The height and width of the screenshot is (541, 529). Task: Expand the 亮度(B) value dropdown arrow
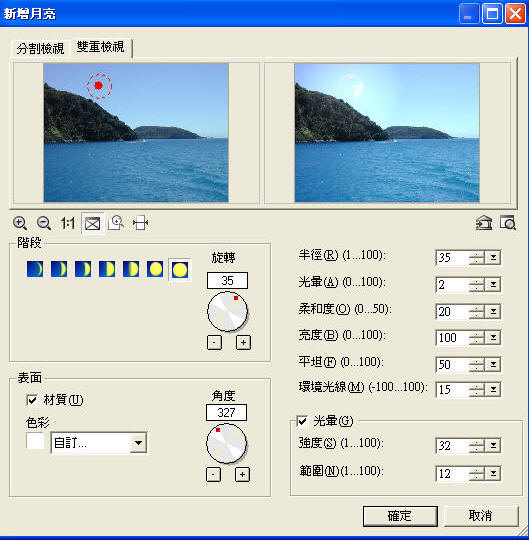click(493, 337)
